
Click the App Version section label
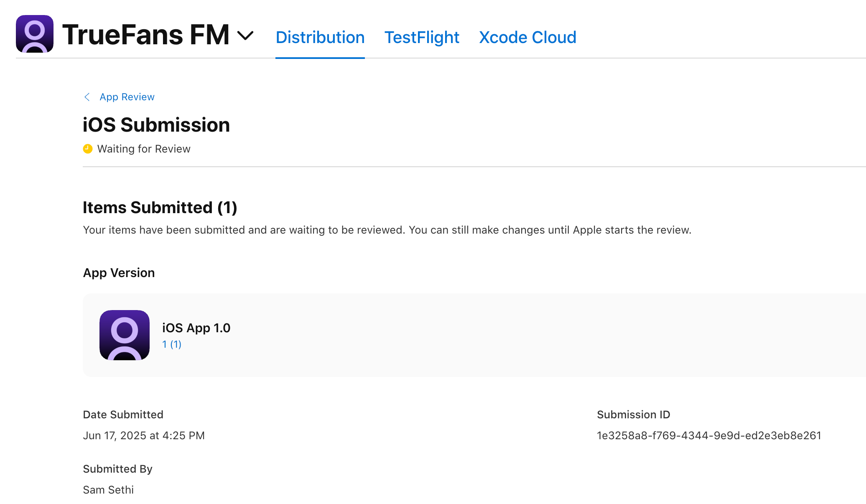(119, 273)
